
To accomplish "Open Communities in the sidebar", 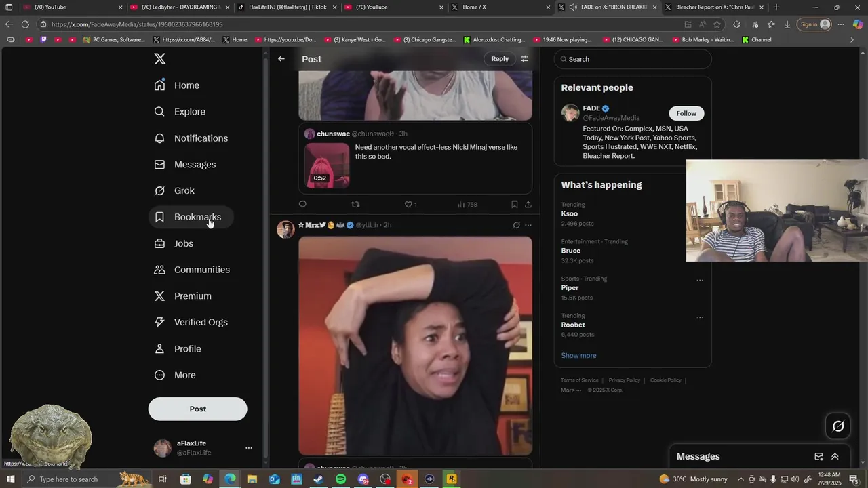I will click(193, 270).
